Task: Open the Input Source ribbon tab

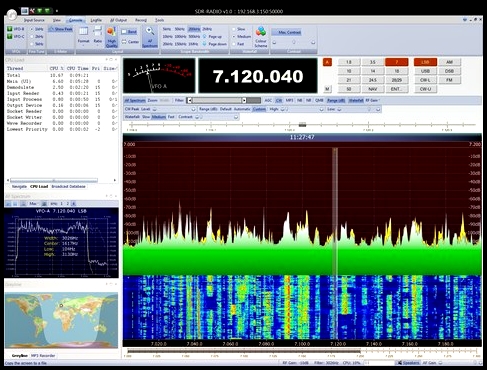Action: click(34, 20)
